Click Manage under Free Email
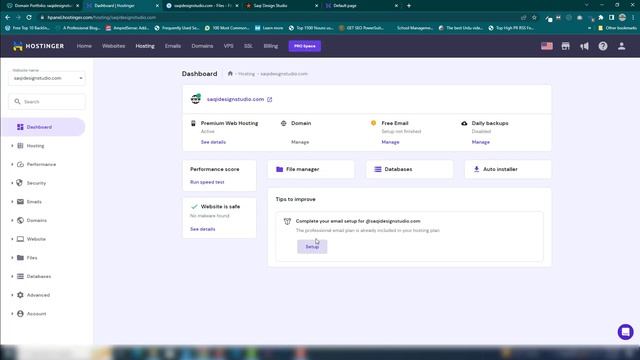The image size is (640, 360). 390,142
